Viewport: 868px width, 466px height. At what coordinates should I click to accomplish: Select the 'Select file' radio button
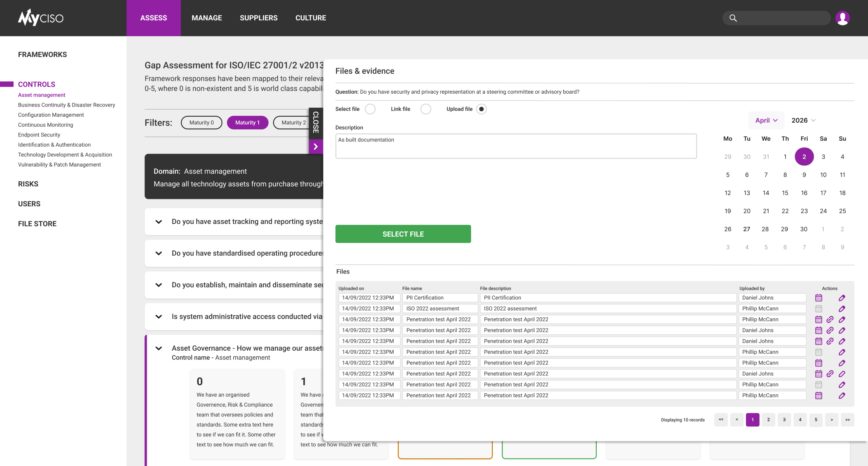(x=370, y=109)
